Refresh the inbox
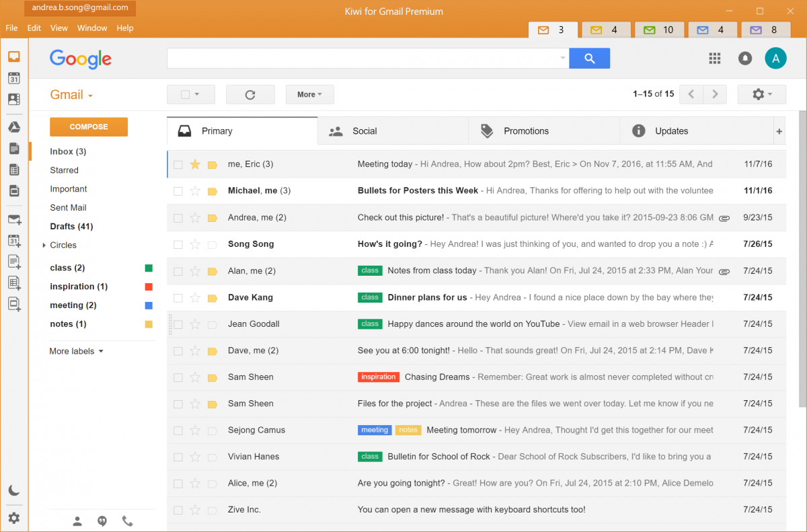The height and width of the screenshot is (532, 807). click(x=250, y=94)
